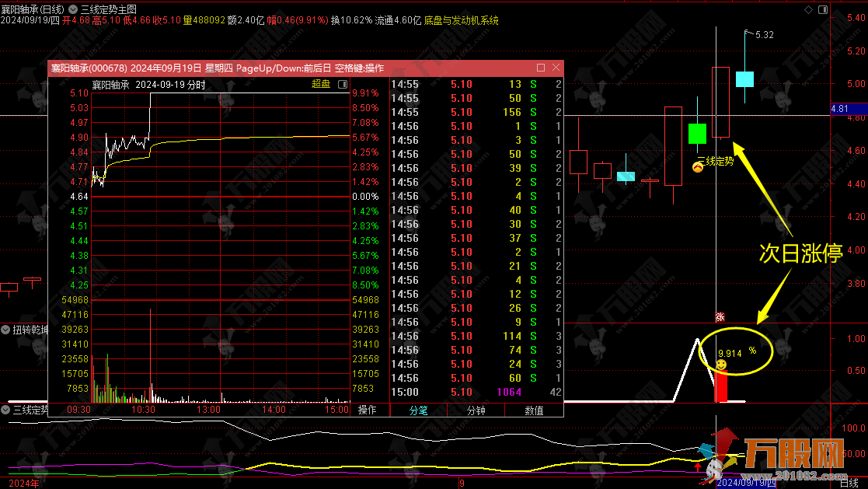Click the diamond icon at chart top-right

pos(807,9)
